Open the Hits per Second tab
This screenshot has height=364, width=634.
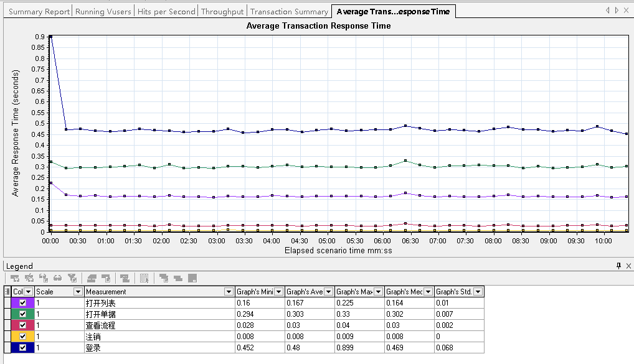[166, 11]
